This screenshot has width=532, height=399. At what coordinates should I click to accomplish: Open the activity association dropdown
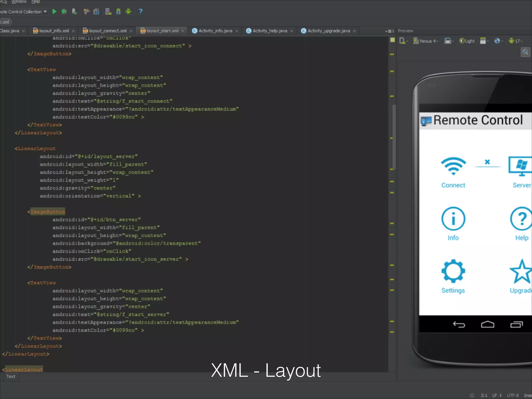484,41
